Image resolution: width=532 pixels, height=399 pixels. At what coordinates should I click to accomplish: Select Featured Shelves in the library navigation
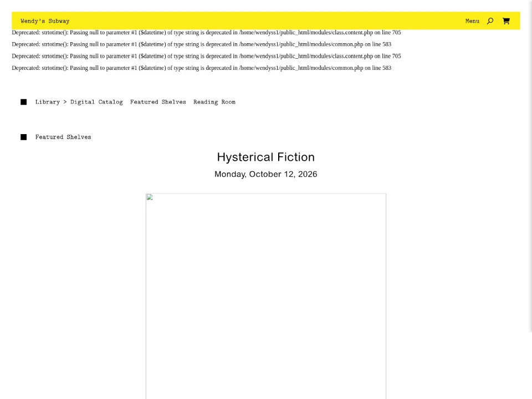tap(158, 102)
